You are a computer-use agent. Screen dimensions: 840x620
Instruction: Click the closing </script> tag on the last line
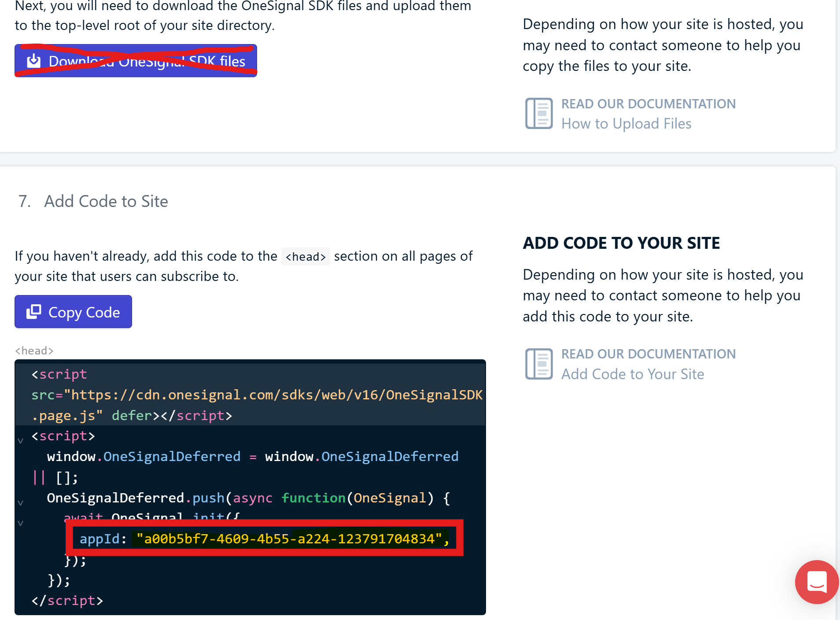coord(67,601)
